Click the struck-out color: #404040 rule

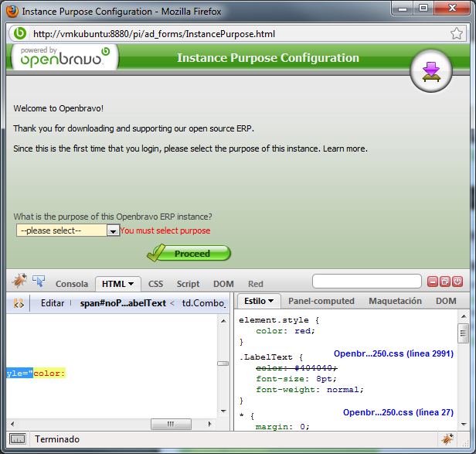point(297,368)
